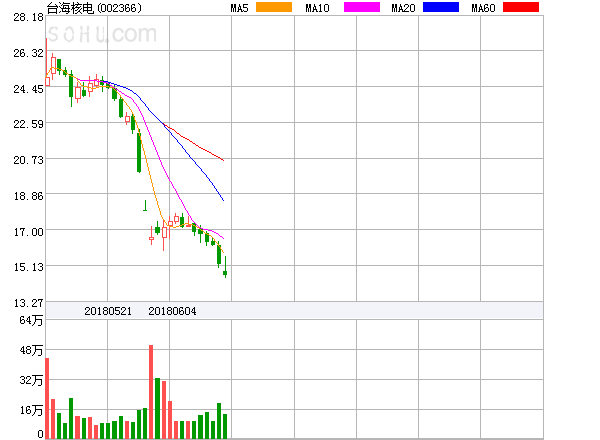The width and height of the screenshot is (600, 440).
Task: Click the 16万 volume axis label
Action: 31,410
